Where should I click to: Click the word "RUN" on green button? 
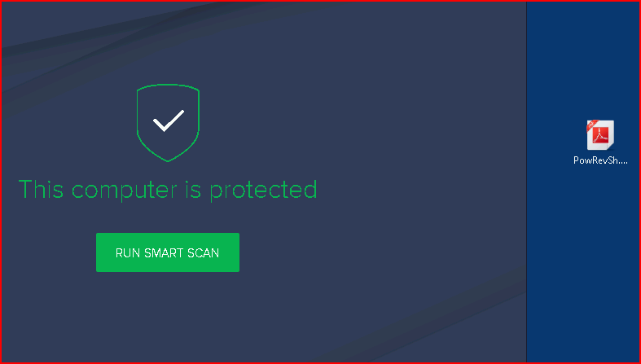[129, 253]
